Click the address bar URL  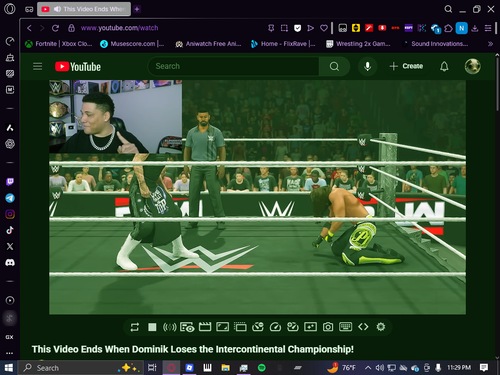(x=119, y=28)
